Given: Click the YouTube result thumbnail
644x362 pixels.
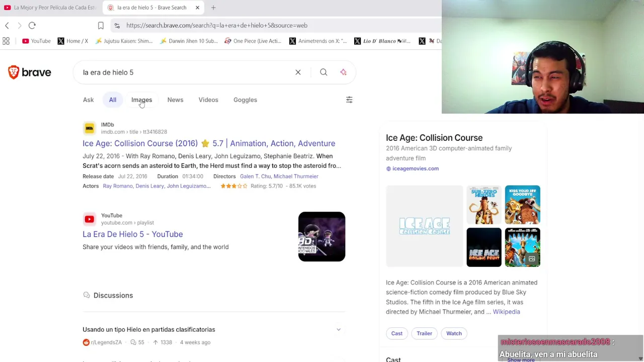Looking at the screenshot, I should pyautogui.click(x=321, y=237).
